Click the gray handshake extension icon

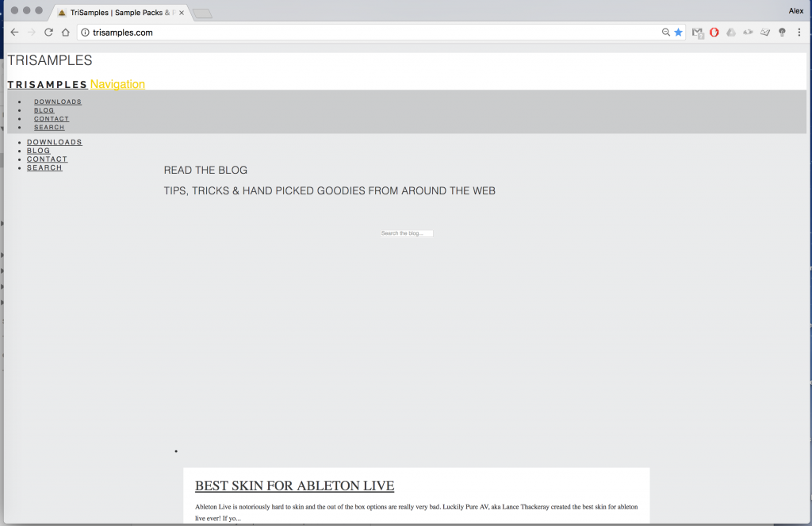point(748,32)
